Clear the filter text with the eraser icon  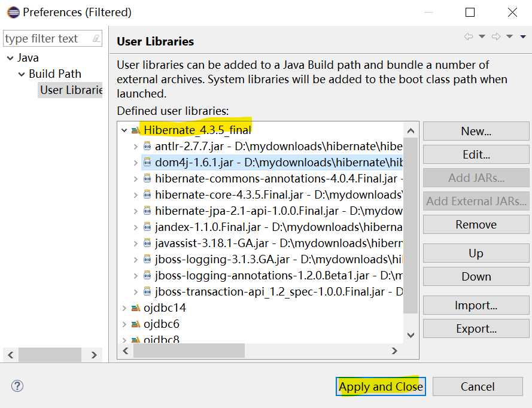[96, 38]
